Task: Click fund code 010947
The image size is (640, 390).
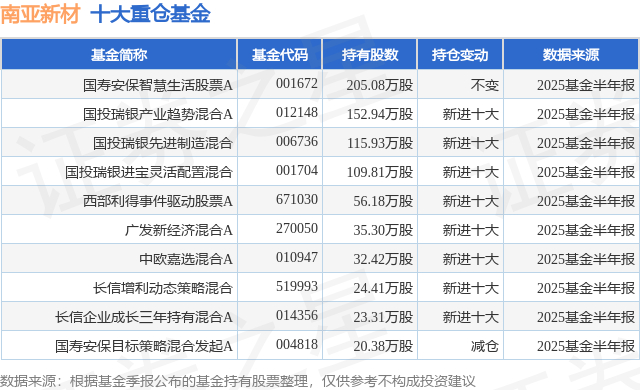Action: pyautogui.click(x=297, y=257)
